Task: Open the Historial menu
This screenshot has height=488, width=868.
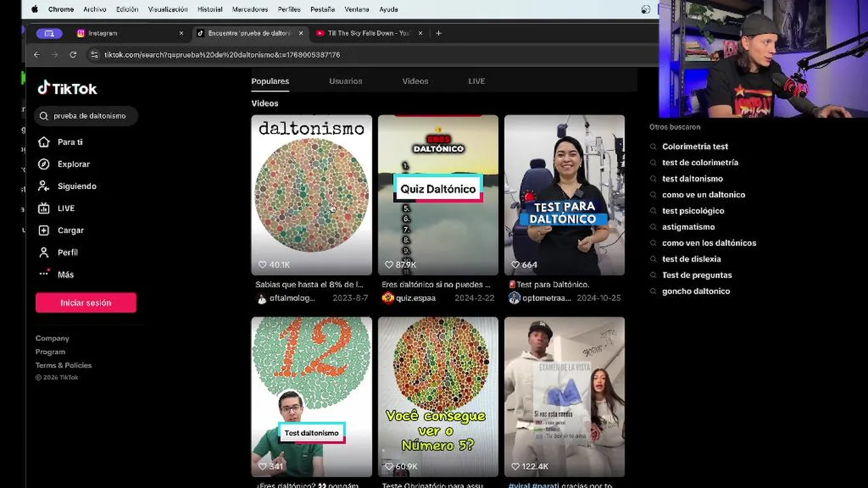Action: (210, 9)
